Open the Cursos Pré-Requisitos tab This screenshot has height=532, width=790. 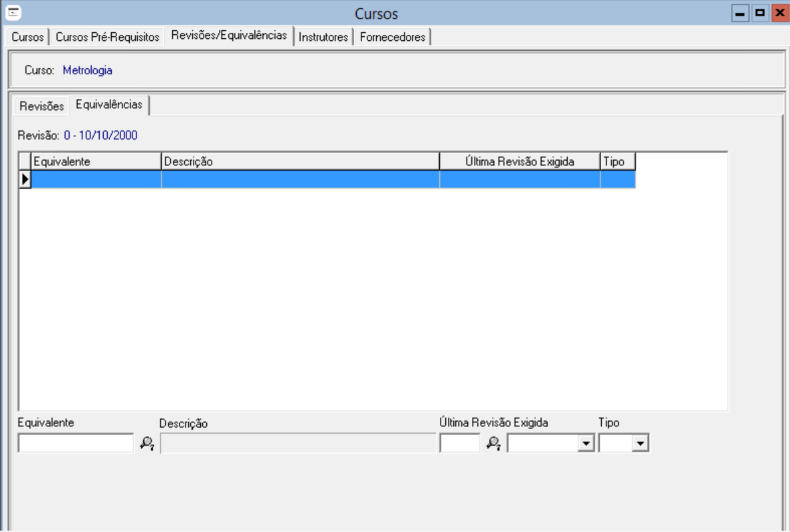point(107,37)
